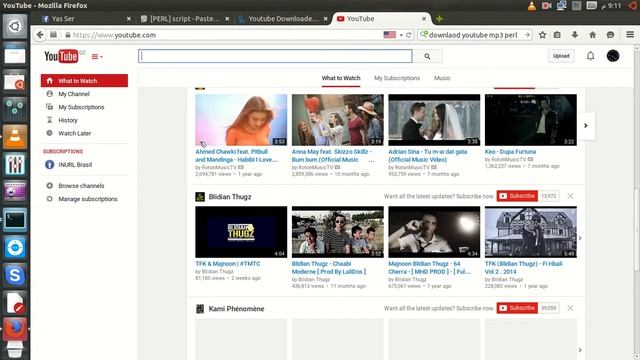
Task: Dismiss the Kami Phénomène recommendation
Action: pyautogui.click(x=570, y=308)
